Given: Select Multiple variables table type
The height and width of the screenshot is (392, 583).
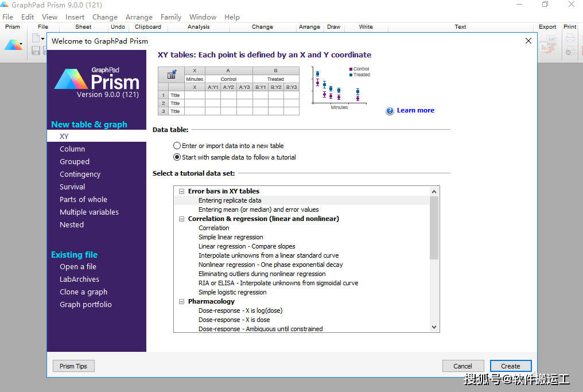Looking at the screenshot, I should coord(90,212).
